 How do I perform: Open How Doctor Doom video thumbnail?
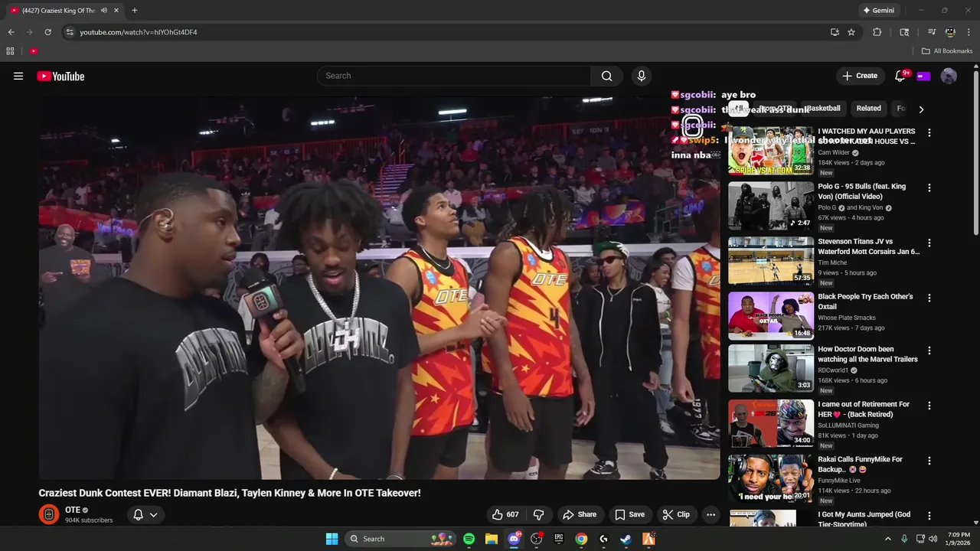click(771, 368)
